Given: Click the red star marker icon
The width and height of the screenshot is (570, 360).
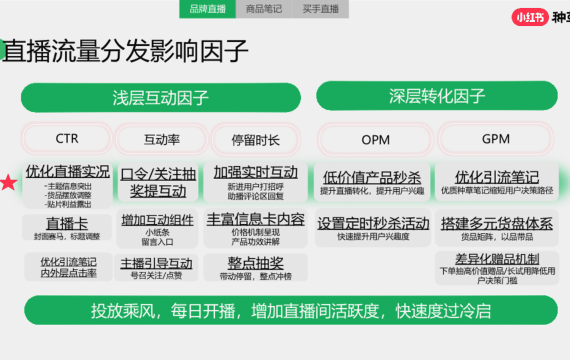Looking at the screenshot, I should [8, 183].
